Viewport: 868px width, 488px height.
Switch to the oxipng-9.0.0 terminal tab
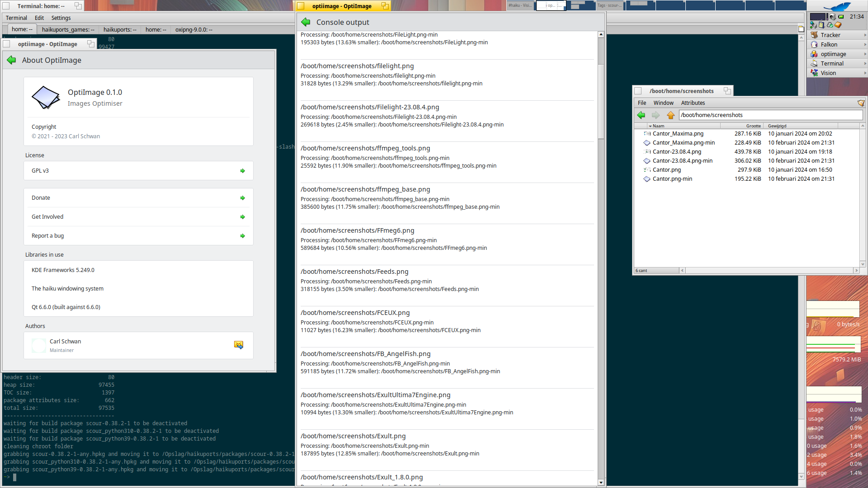click(194, 30)
